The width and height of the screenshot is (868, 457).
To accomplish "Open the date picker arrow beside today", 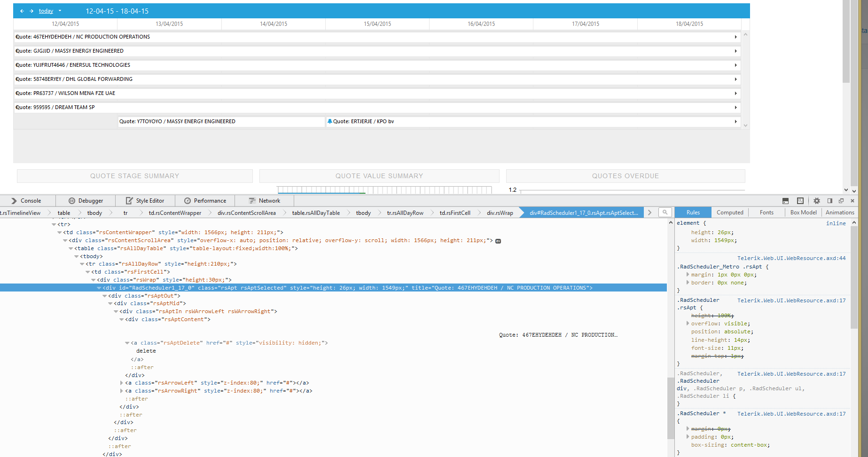I will (60, 11).
